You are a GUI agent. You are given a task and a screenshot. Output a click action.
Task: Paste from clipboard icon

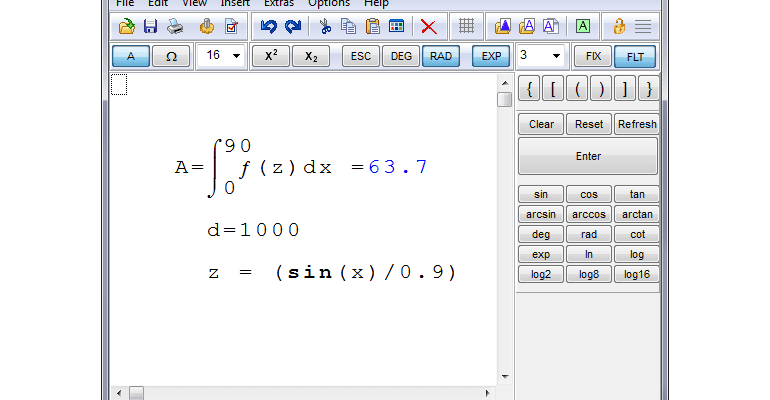coord(372,26)
